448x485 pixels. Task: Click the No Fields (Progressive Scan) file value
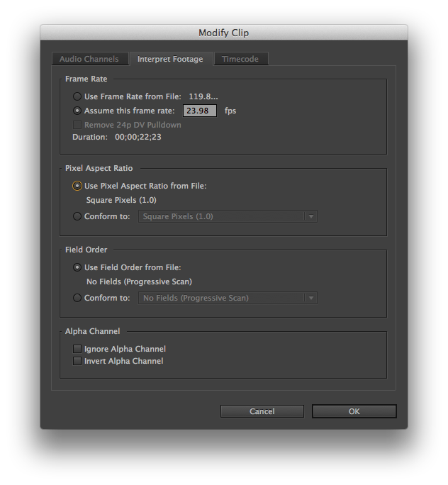tap(140, 281)
